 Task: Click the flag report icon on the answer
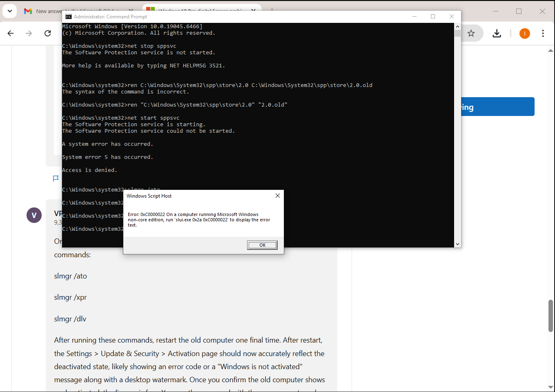coord(56,178)
